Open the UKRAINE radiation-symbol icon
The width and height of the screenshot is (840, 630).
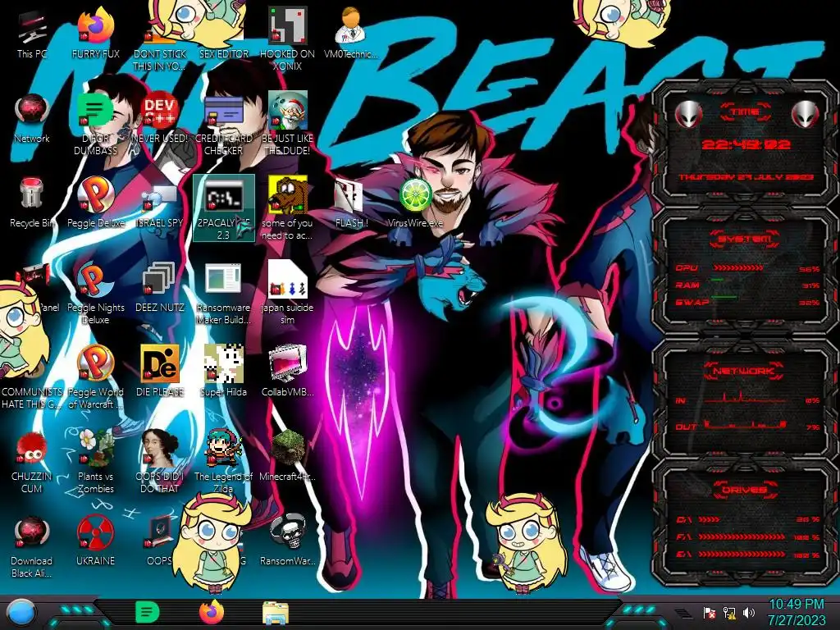click(x=95, y=540)
